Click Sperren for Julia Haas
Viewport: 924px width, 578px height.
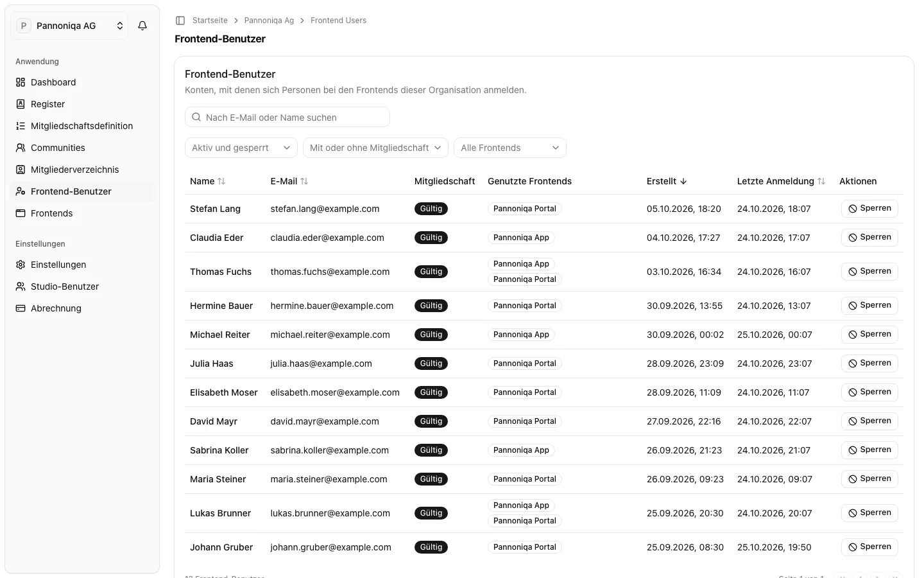[x=869, y=363]
